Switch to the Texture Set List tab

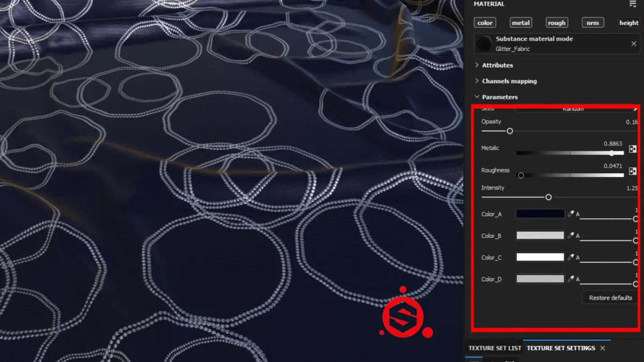coord(495,348)
